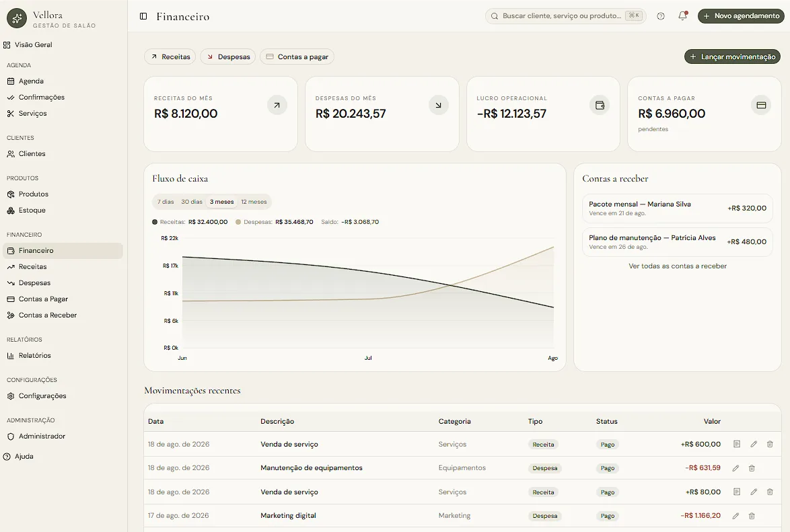This screenshot has width=790, height=532.
Task: Click the Vellora logo icon
Action: [x=17, y=19]
